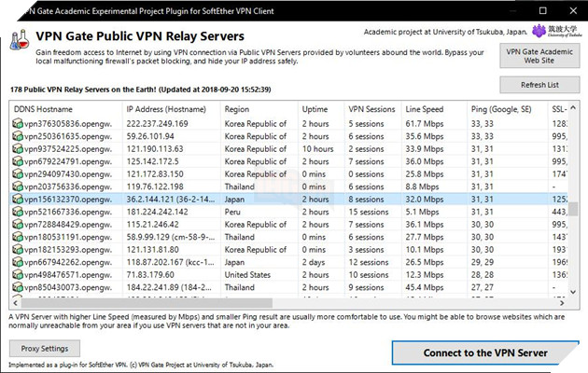Image resolution: width=588 pixels, height=373 pixels.
Task: Click server icon beside vpn156132370.opengw
Action: tap(18, 199)
